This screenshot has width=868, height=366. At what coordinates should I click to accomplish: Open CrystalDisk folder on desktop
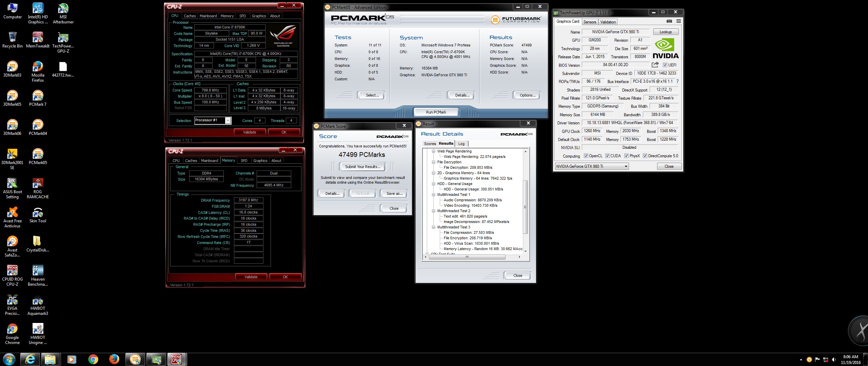coord(38,244)
